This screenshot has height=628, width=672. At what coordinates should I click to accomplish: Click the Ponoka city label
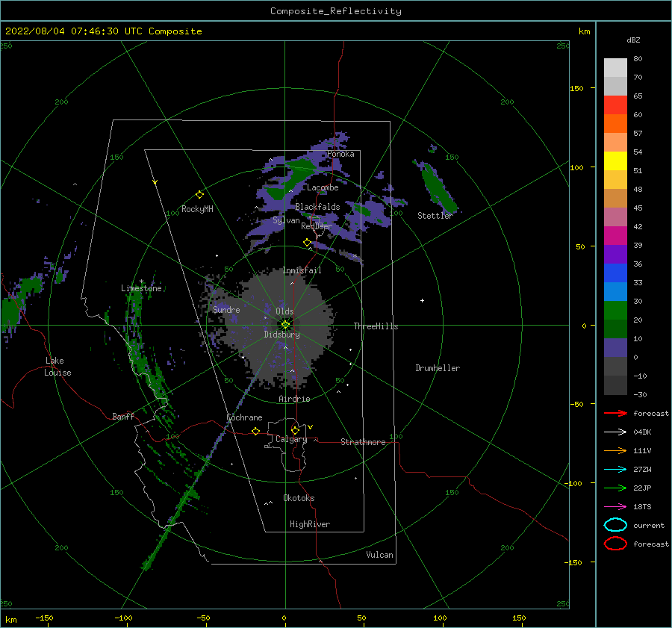pyautogui.click(x=340, y=154)
